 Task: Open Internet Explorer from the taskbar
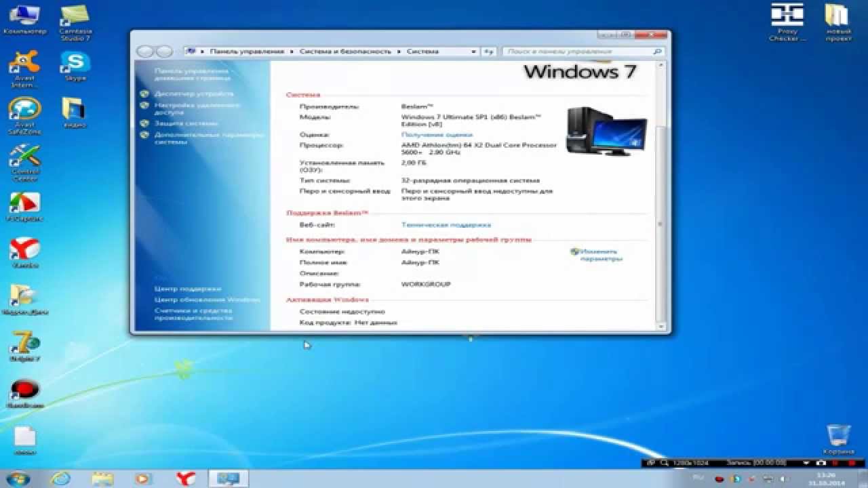[60, 479]
